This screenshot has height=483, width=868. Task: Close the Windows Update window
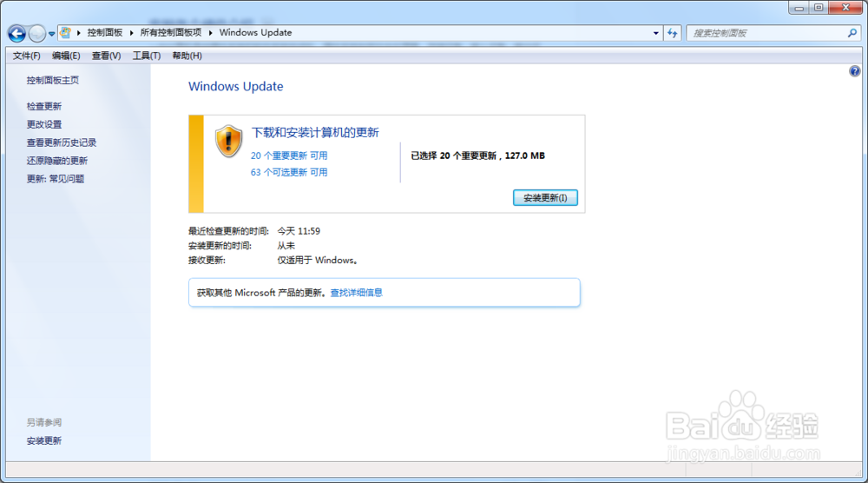point(845,8)
